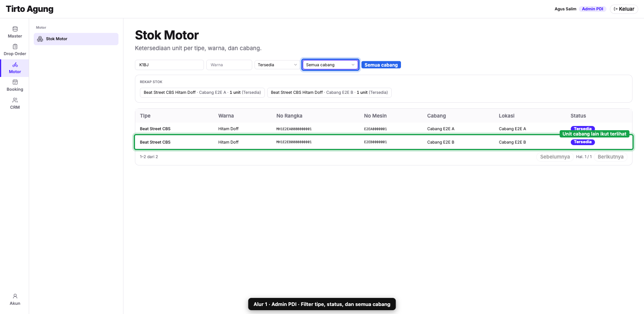Screen dimensions: 644x314
Task: Click the Cabang E2E B recap chip
Action: coord(329,93)
